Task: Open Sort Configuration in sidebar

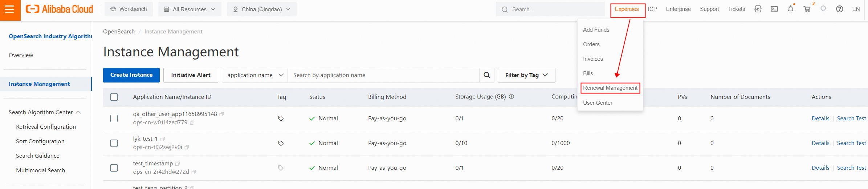Action: coord(40,141)
